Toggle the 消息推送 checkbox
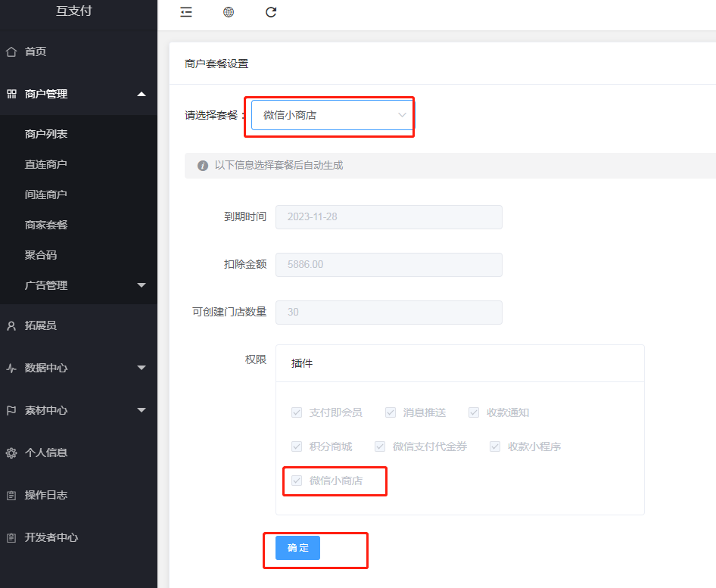This screenshot has height=588, width=716. [x=391, y=412]
